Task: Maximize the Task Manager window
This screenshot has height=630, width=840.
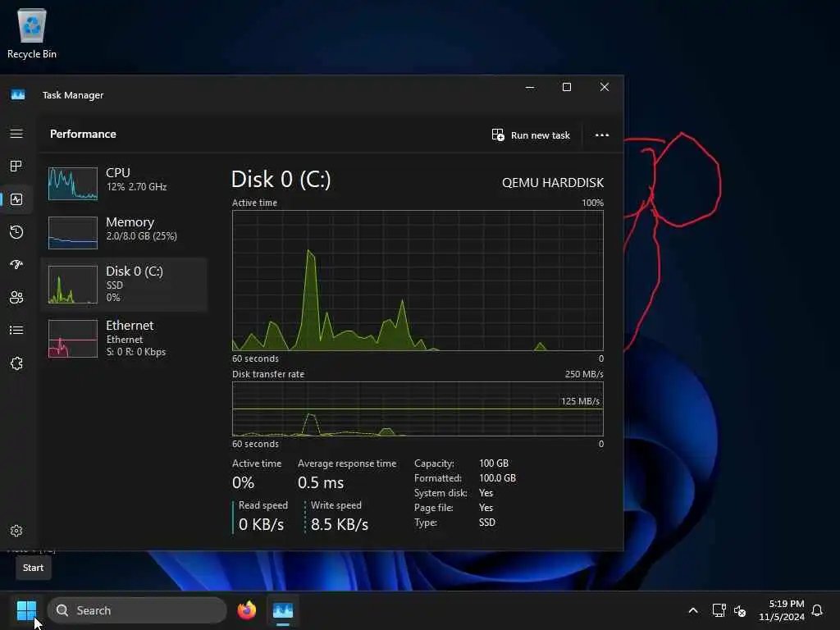Action: (567, 87)
